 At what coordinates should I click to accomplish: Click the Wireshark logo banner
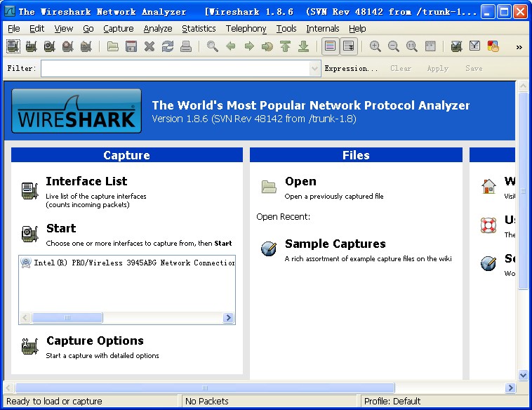click(x=77, y=111)
